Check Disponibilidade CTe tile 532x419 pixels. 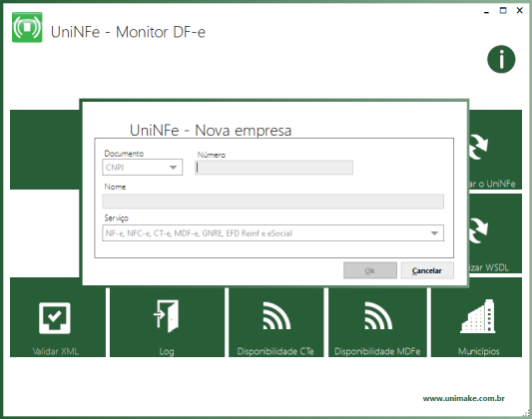(276, 321)
